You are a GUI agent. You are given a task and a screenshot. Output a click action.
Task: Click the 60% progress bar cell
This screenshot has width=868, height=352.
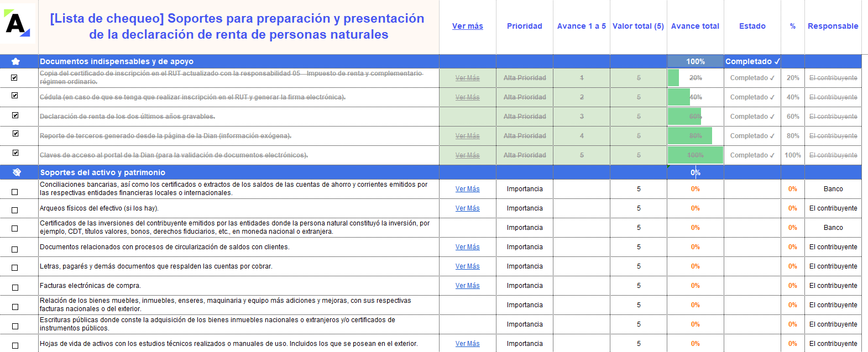coord(696,117)
